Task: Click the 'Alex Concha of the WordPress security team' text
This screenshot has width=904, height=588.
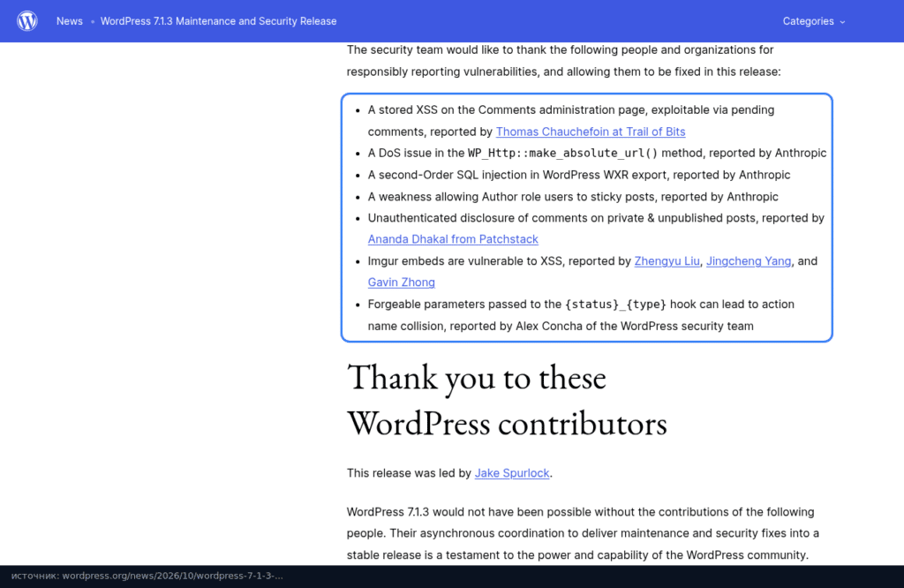Action: (x=634, y=327)
